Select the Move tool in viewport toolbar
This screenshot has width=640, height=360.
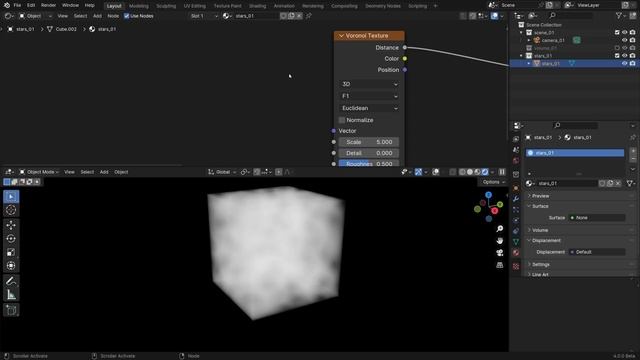11,225
